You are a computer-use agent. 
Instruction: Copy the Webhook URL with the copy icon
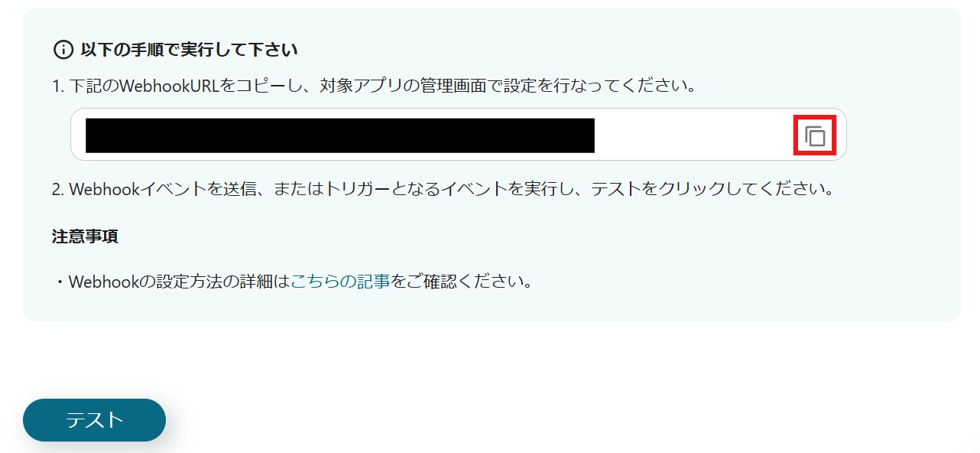tap(816, 136)
